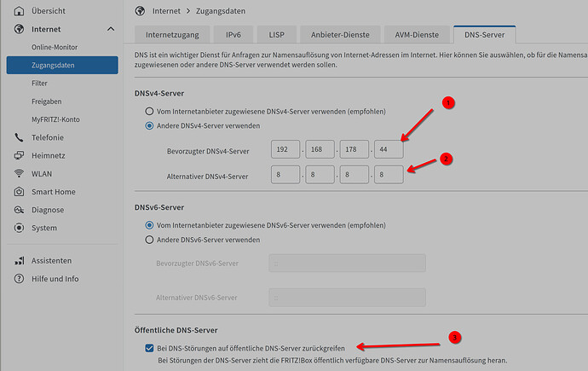
Task: Click the Diagnose icon
Action: point(19,210)
